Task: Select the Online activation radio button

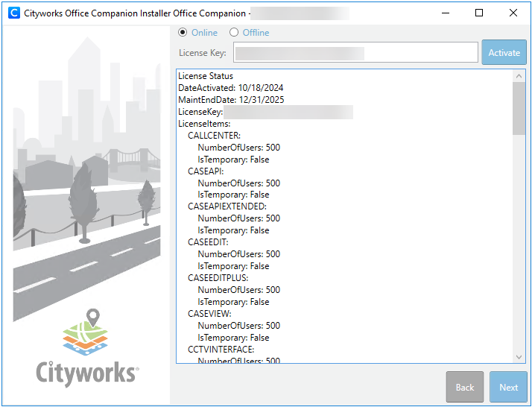Action: (x=183, y=32)
